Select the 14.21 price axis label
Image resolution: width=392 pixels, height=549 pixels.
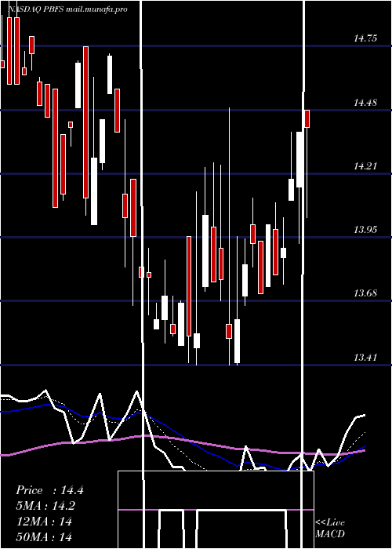pyautogui.click(x=365, y=166)
